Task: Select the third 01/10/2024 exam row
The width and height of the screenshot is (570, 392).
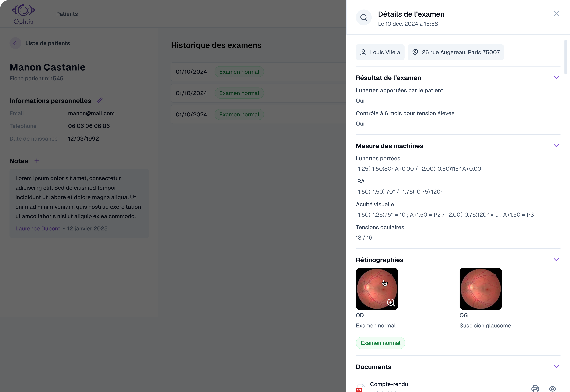Action: pyautogui.click(x=258, y=114)
